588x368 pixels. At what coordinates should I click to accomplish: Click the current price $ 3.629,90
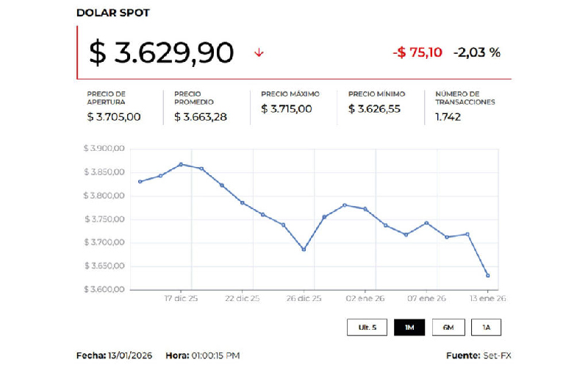[x=161, y=52]
